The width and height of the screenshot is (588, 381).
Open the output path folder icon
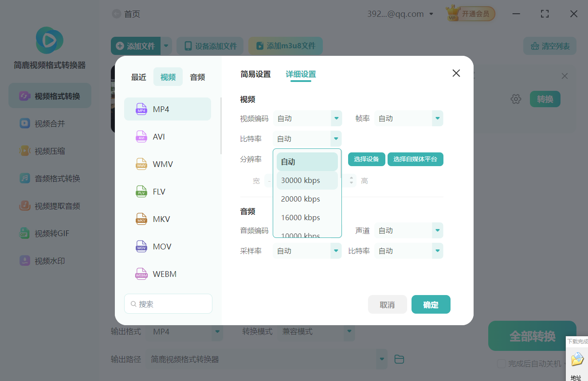click(399, 359)
